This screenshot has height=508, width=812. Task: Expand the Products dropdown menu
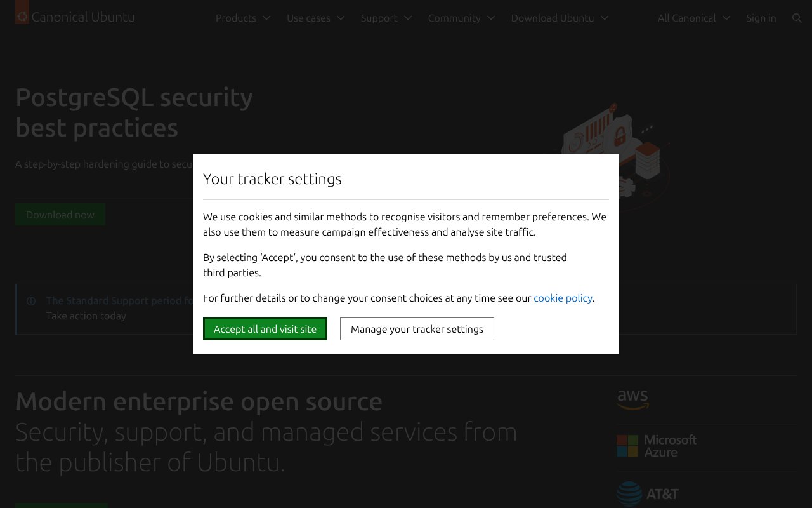click(x=243, y=18)
